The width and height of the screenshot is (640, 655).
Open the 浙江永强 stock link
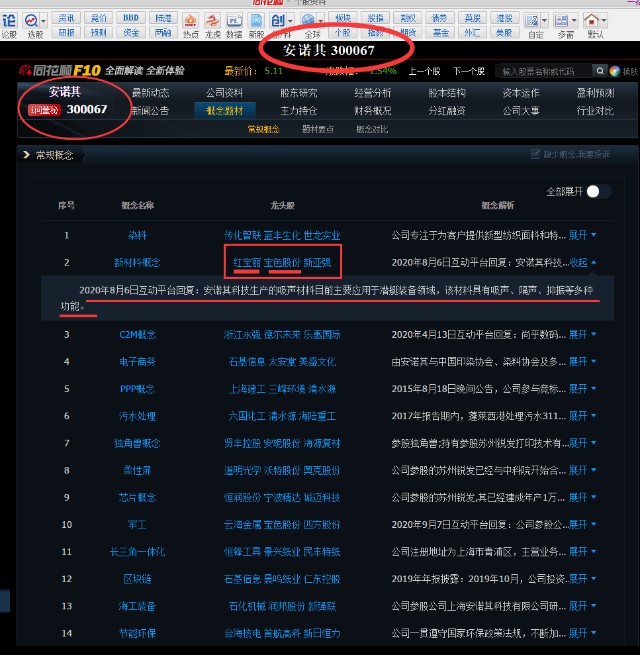tap(242, 335)
